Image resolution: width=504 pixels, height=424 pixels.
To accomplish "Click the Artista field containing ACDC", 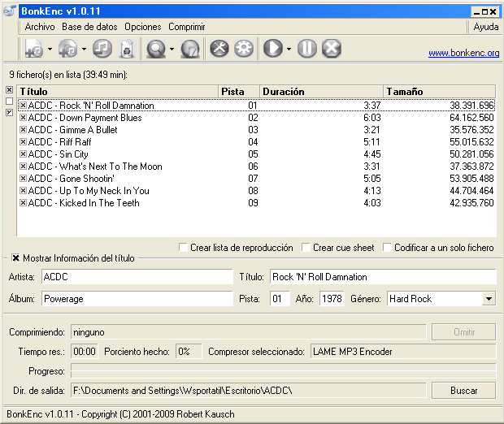I will point(137,277).
